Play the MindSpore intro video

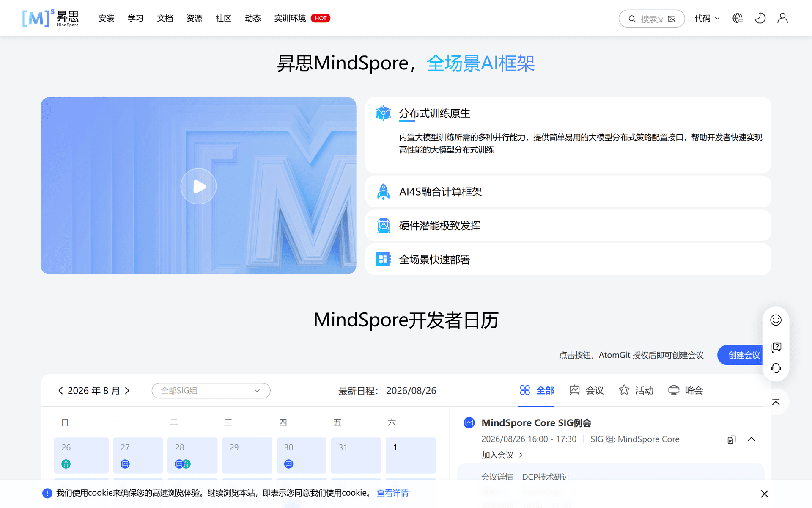pos(198,186)
